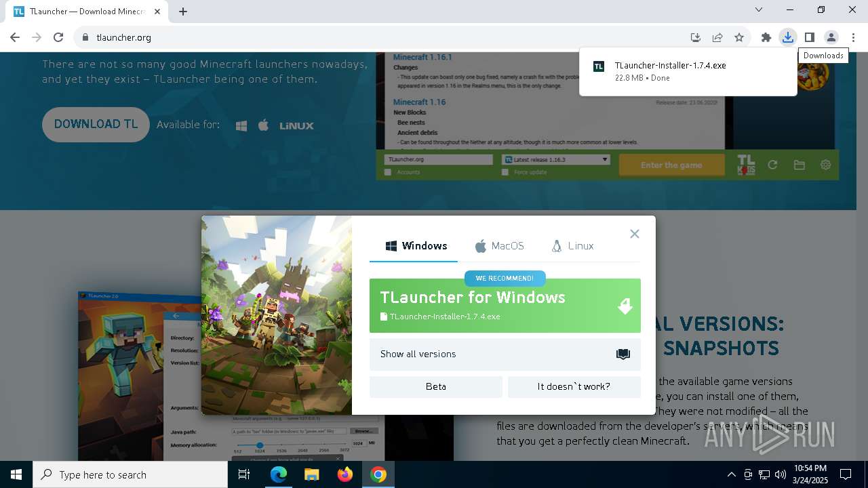Viewport: 868px width, 488px height.
Task: Open the Chrome profile avatar
Action: (831, 37)
